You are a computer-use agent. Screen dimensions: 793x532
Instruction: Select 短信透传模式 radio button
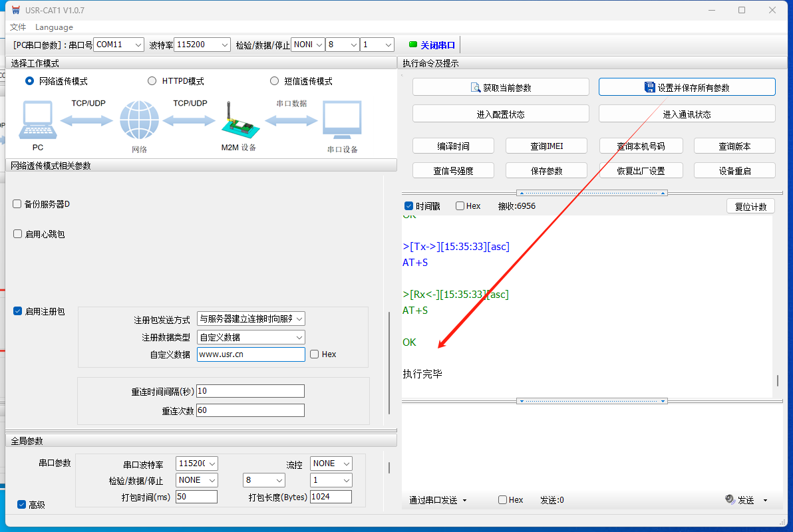point(274,81)
